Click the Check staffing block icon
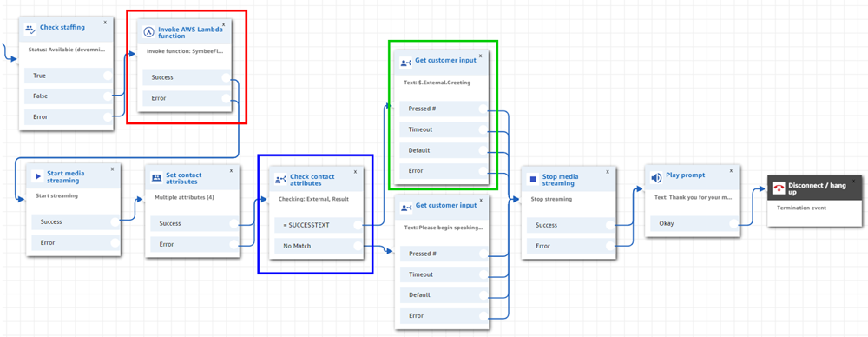 point(30,29)
